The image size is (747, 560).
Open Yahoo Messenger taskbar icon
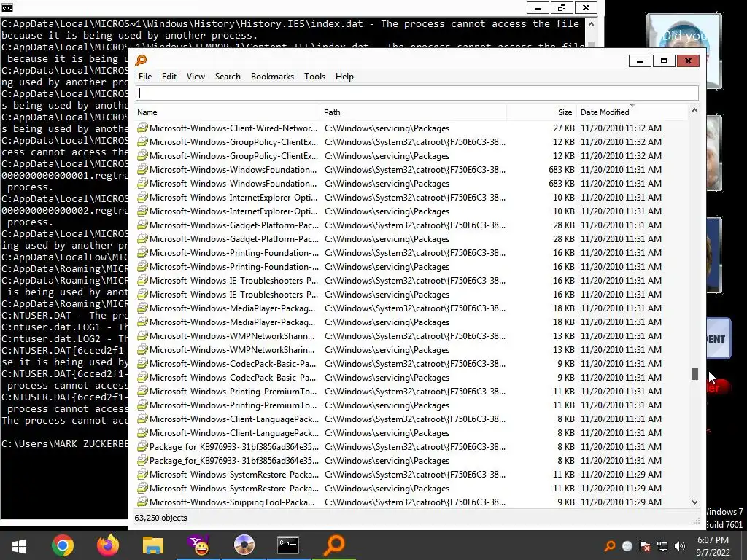coord(198,545)
